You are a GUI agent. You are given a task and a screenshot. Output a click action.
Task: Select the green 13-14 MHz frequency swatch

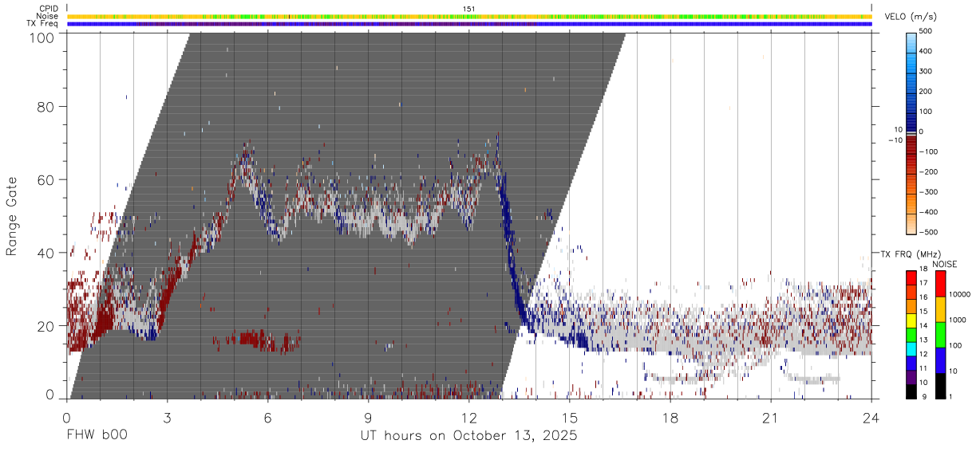coord(911,334)
